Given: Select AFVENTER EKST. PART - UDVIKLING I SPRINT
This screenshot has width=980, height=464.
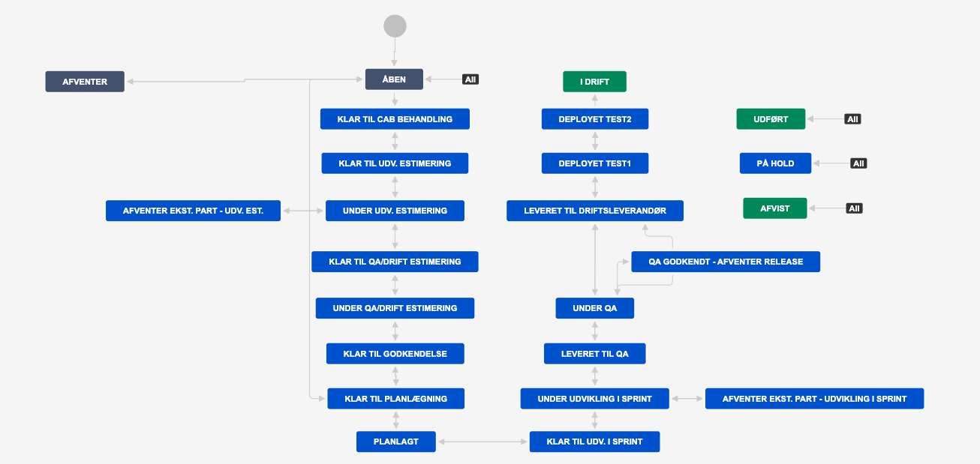Looking at the screenshot, I should coord(814,399).
